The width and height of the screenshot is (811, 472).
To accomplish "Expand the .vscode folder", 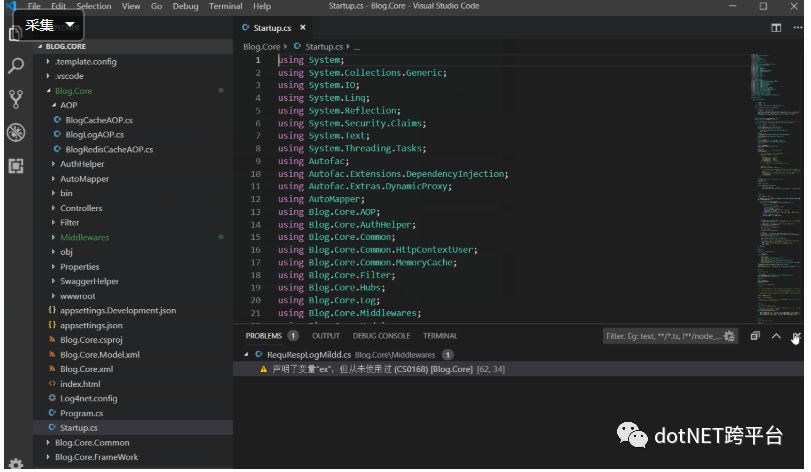I will click(x=48, y=76).
